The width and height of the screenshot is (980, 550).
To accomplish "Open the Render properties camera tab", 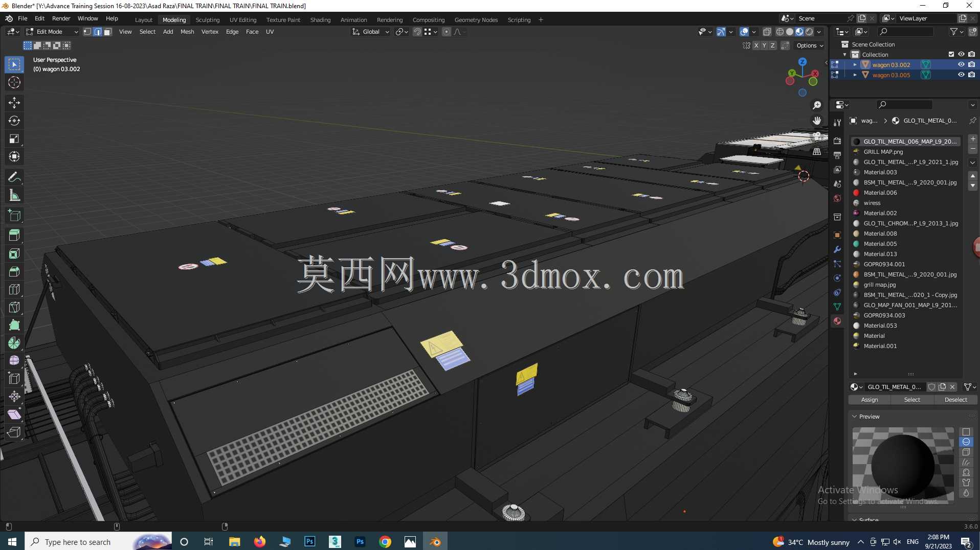I will click(x=837, y=141).
